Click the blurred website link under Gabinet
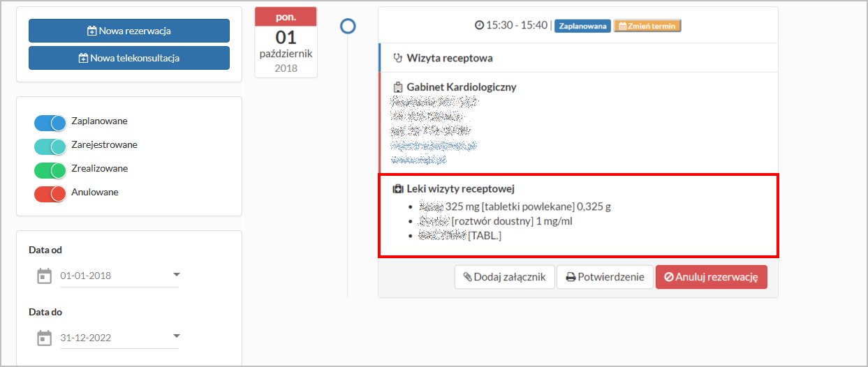This screenshot has width=868, height=367. coord(419,160)
